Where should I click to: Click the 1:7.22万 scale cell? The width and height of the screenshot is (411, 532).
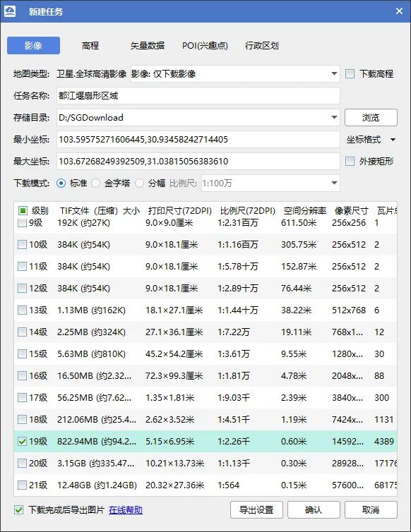(x=234, y=332)
